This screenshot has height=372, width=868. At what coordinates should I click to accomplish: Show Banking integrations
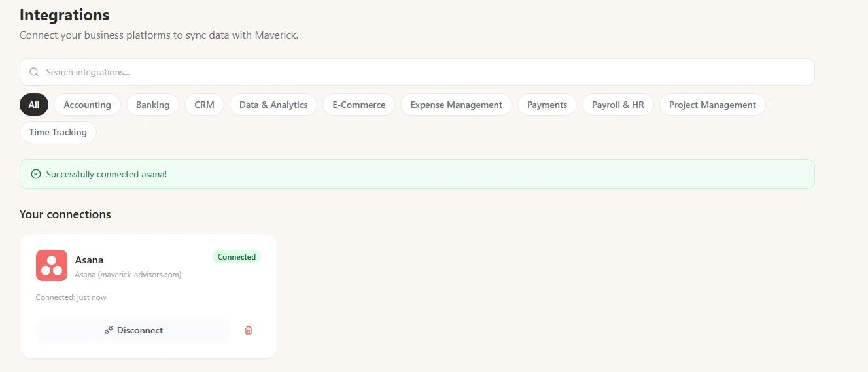point(152,105)
